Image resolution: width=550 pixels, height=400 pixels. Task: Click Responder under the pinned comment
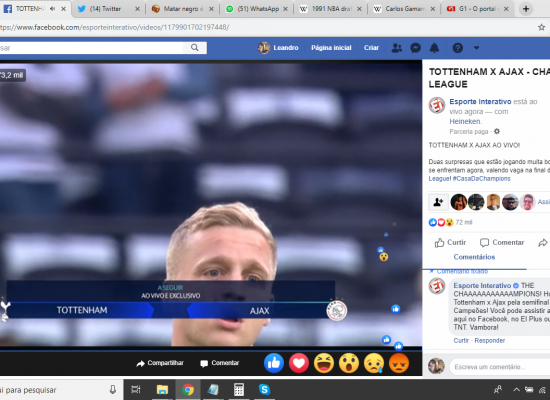pyautogui.click(x=490, y=340)
